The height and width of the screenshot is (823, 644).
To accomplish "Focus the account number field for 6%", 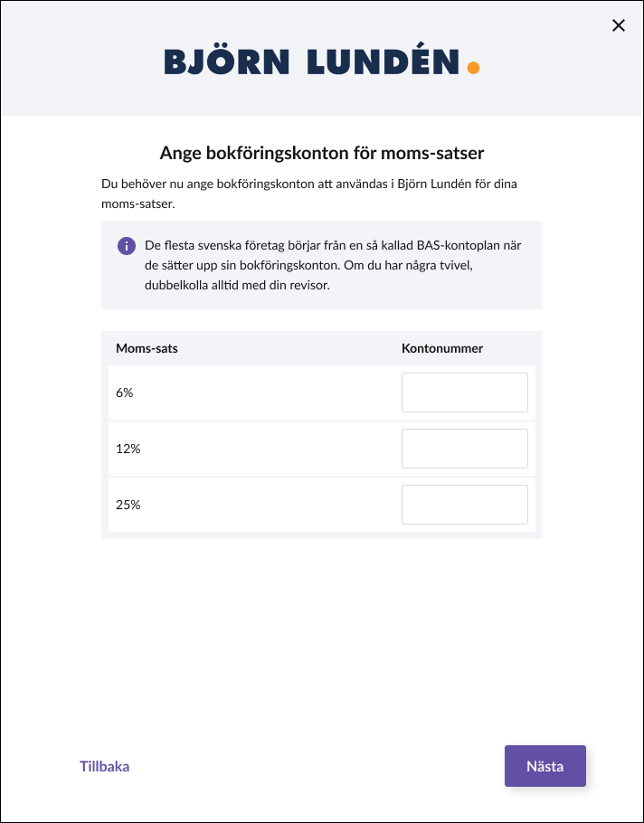I will pos(465,393).
